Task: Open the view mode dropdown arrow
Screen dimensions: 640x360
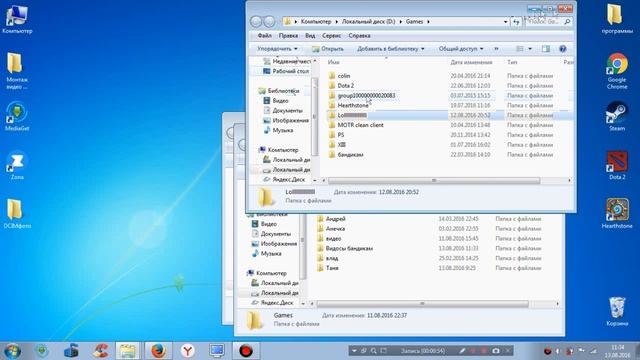Action: coord(530,49)
